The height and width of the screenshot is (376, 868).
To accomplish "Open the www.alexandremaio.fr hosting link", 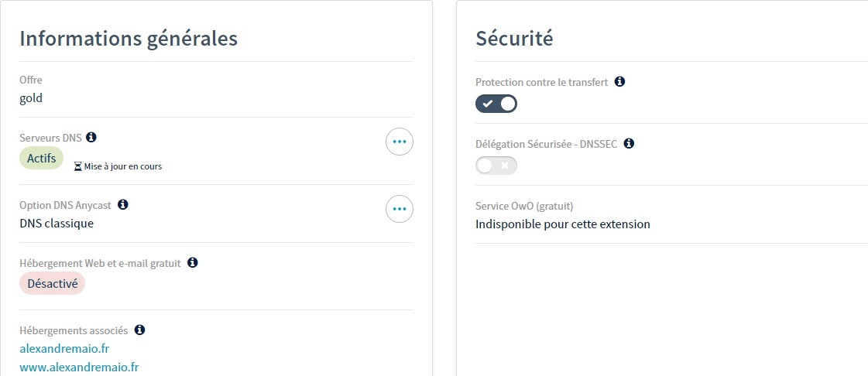I will pos(79,367).
